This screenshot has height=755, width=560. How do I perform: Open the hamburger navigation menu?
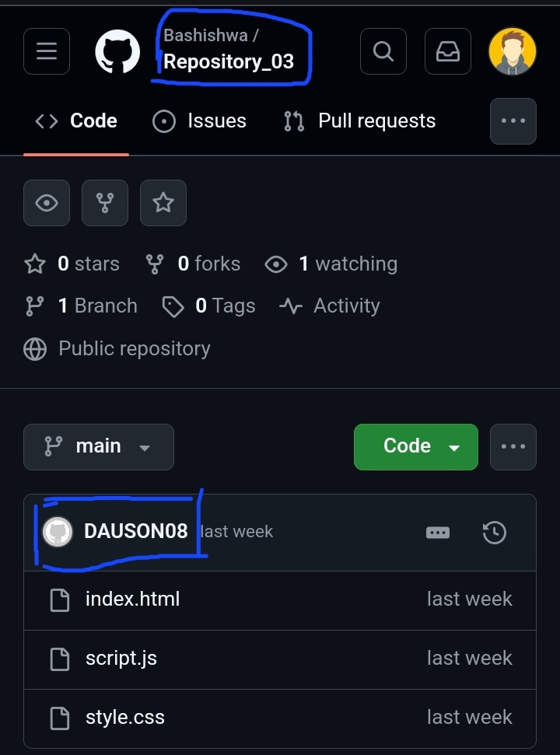47,51
